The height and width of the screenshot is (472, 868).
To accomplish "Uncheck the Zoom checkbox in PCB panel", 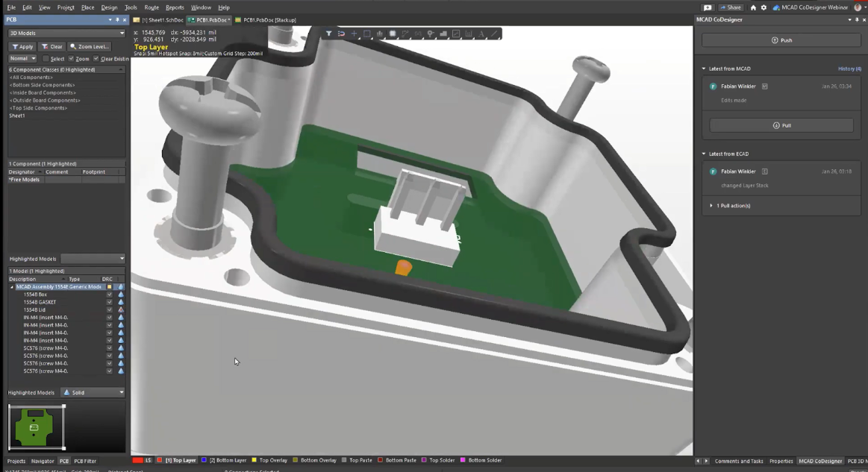I will point(71,59).
